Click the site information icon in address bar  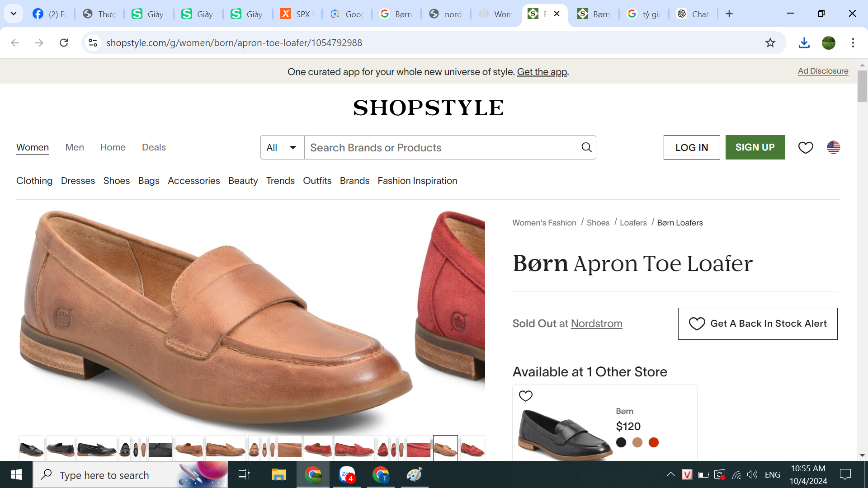(93, 42)
